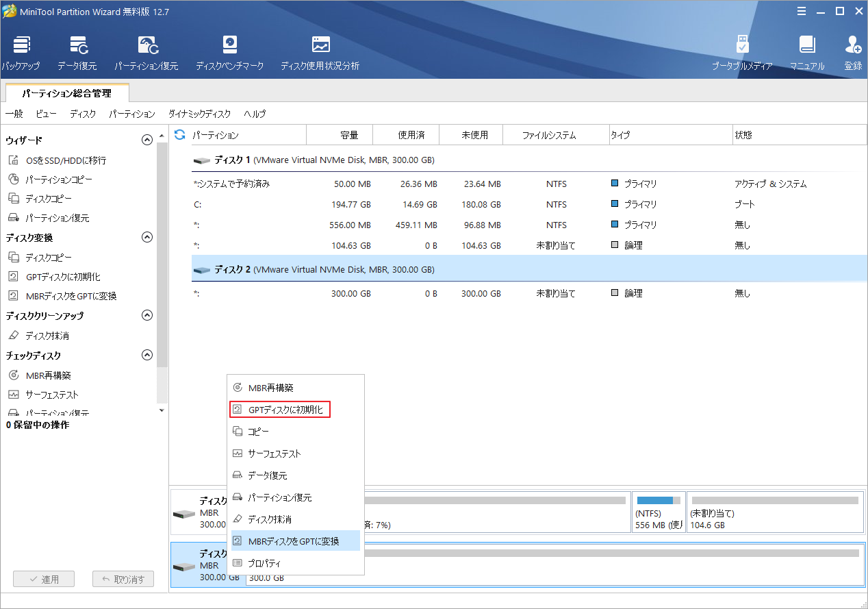Viewport: 868px width, 609px height.
Task: Sort by the ファイルシステム column header
Action: pos(555,135)
